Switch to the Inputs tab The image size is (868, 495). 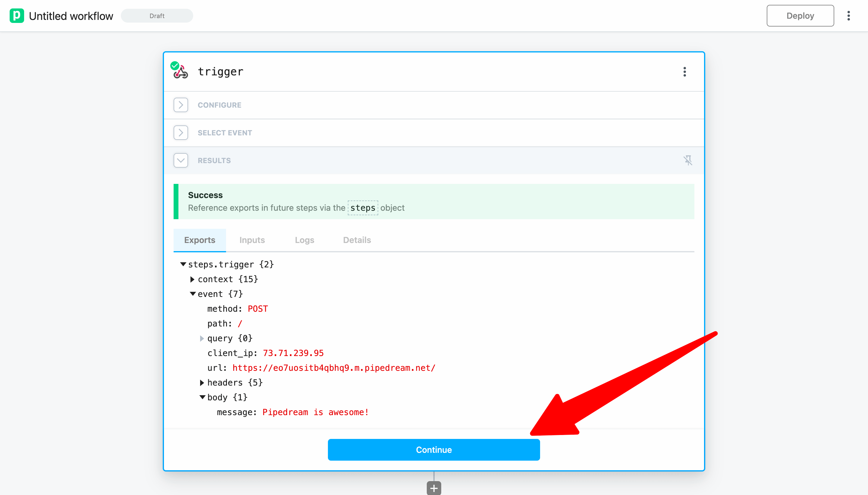[x=252, y=240]
